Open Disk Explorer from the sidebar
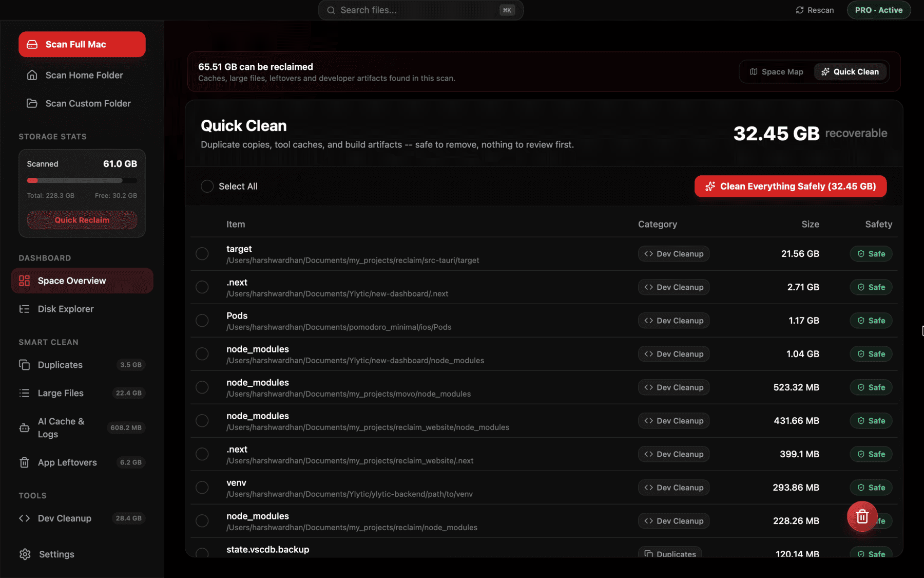The image size is (924, 578). [x=82, y=309]
